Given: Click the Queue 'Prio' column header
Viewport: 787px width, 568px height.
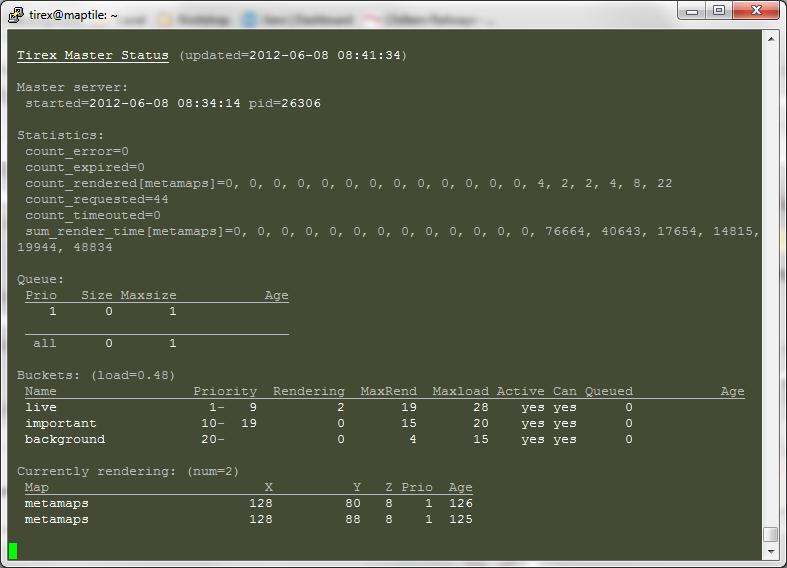Looking at the screenshot, I should click(41, 296).
